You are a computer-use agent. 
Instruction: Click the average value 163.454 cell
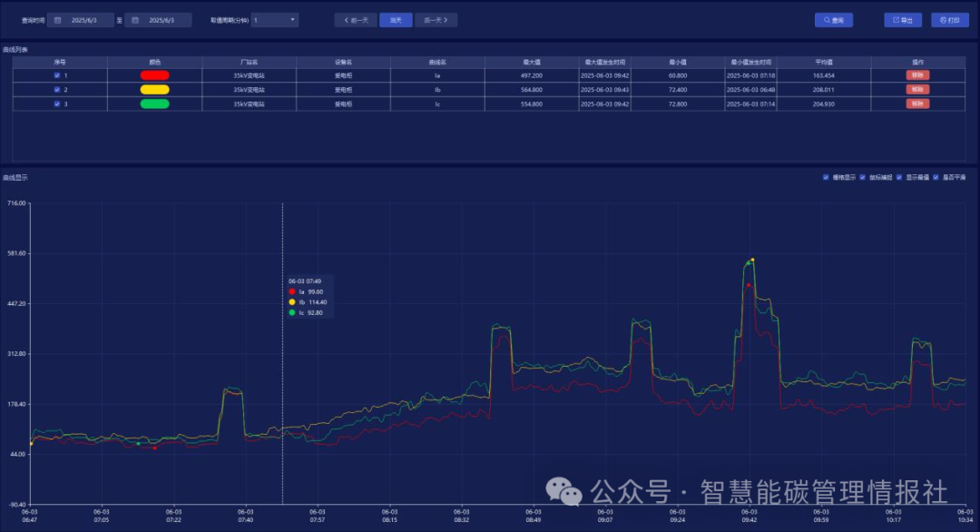(x=824, y=75)
